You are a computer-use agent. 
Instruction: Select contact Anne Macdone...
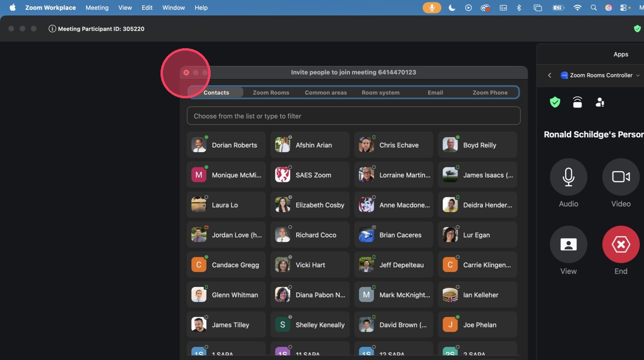point(394,205)
